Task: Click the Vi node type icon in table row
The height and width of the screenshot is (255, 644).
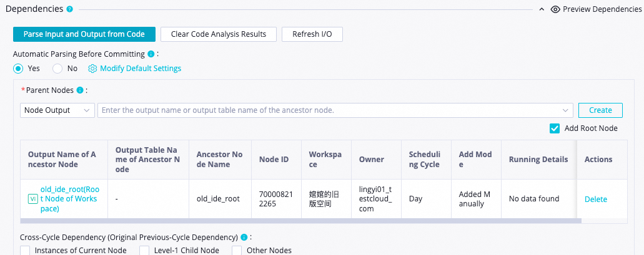Action: click(x=33, y=200)
